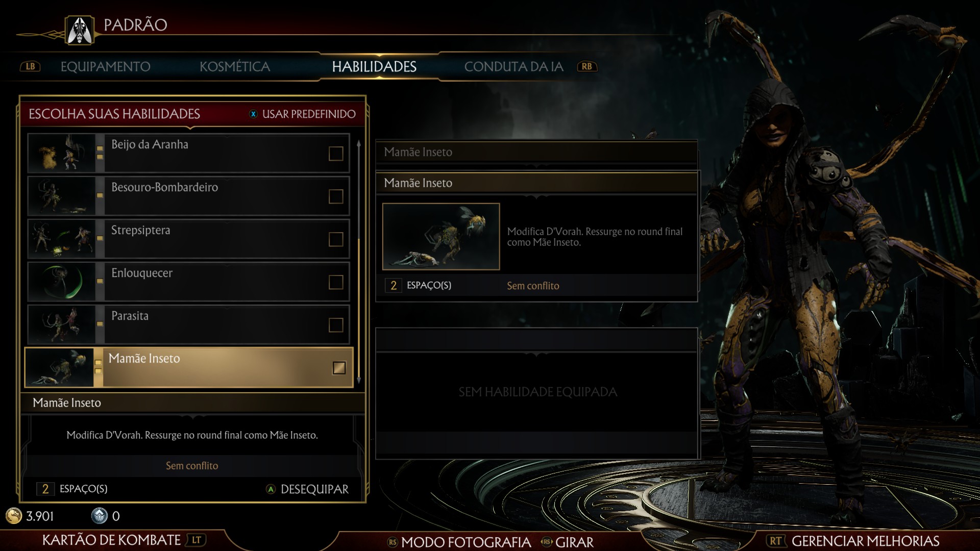980x551 pixels.
Task: Expand the Mamãe Inseto equipped slot header
Action: [536, 152]
